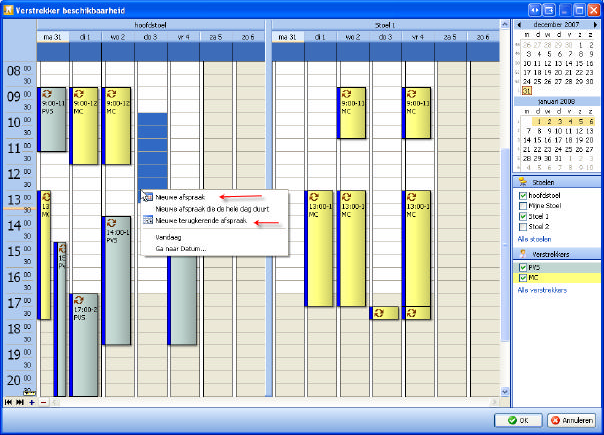Click the blue plus add icon
This screenshot has height=435, width=604.
pos(31,402)
